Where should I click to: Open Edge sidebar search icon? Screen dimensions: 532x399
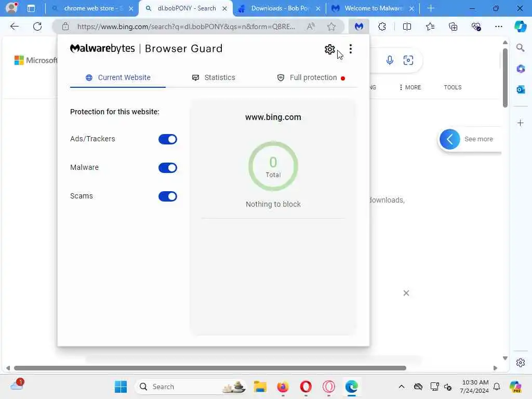pyautogui.click(x=521, y=48)
